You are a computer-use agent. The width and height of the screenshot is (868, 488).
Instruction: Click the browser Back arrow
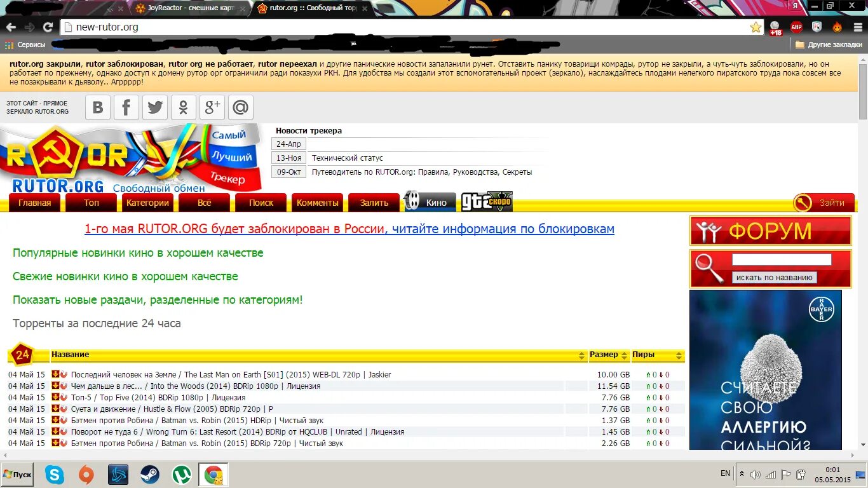[11, 27]
